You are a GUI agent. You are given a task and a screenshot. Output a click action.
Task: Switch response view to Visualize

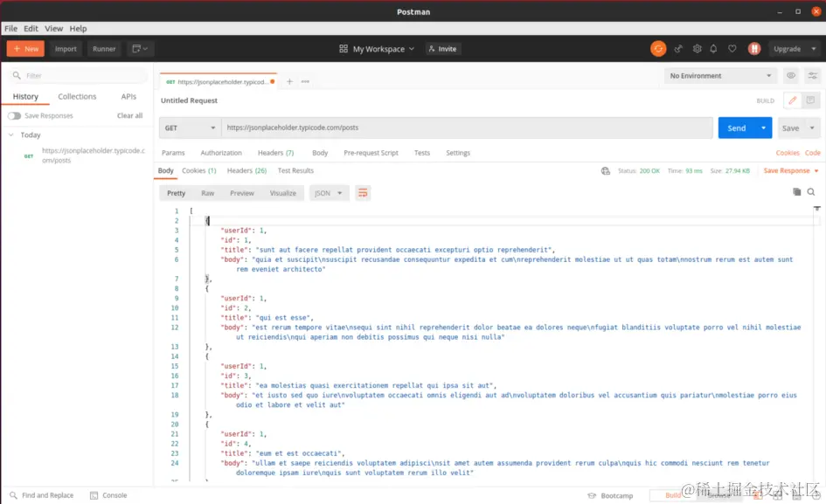tap(283, 193)
